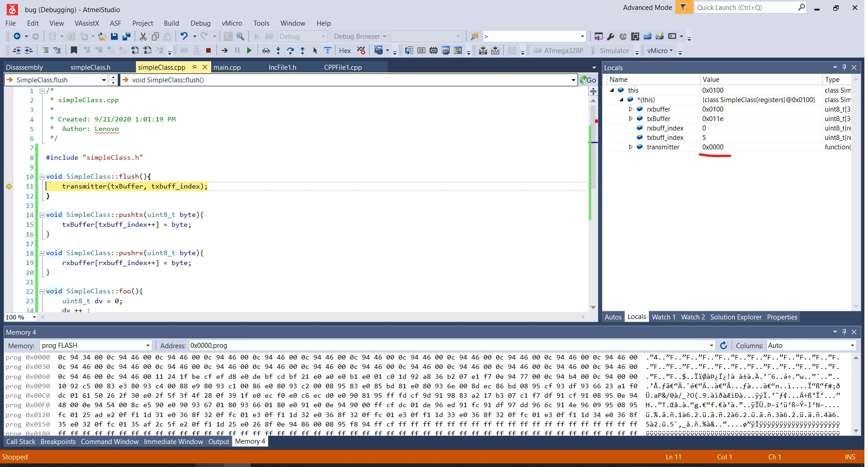868x467 pixels.
Task: Open the Processor Status ox register icon
Action: pos(421,50)
